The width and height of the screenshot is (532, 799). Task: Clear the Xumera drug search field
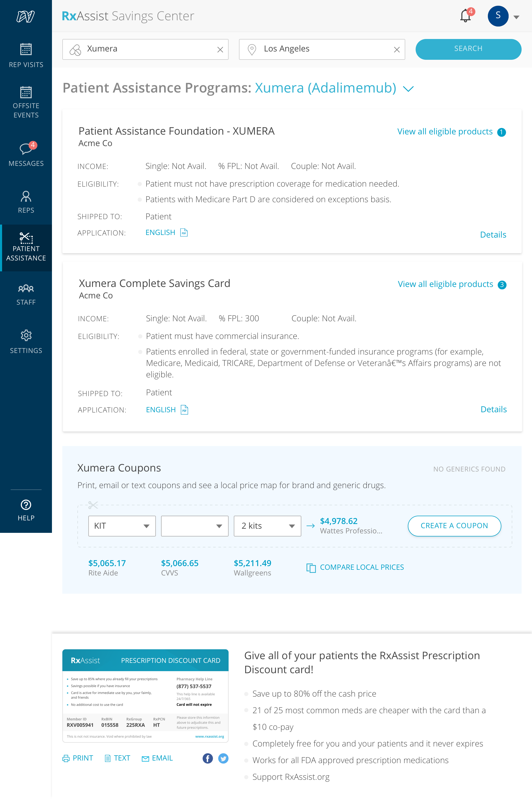[220, 50]
